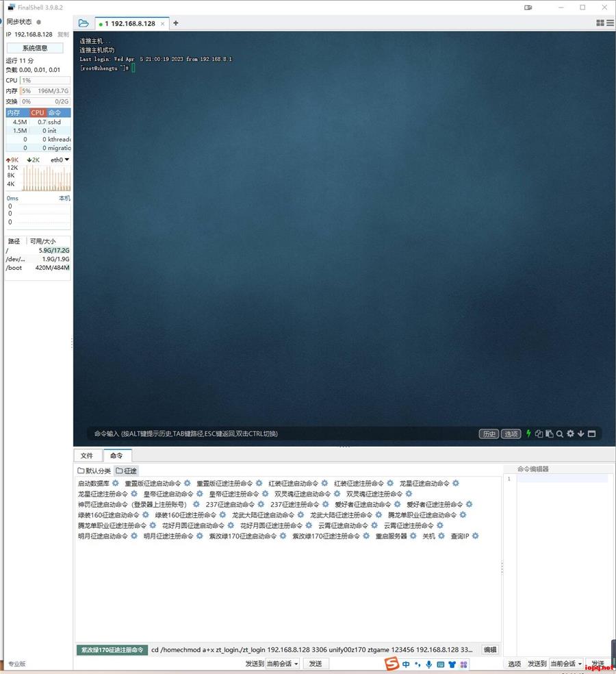Image resolution: width=616 pixels, height=674 pixels.
Task: Run the 重启服务器 command
Action: 391,536
